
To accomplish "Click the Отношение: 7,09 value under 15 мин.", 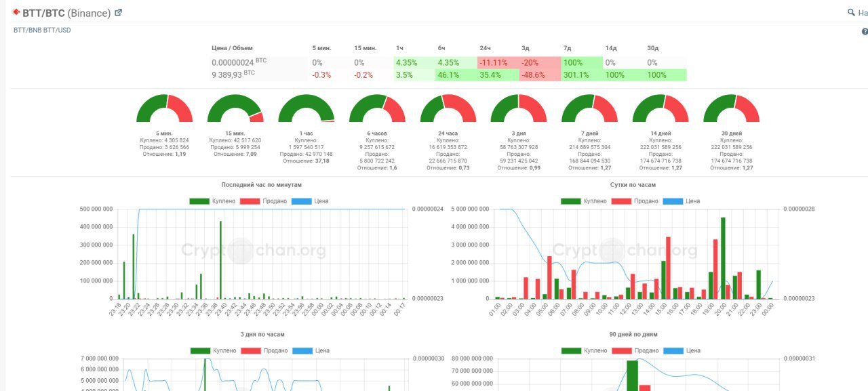I will [235, 154].
